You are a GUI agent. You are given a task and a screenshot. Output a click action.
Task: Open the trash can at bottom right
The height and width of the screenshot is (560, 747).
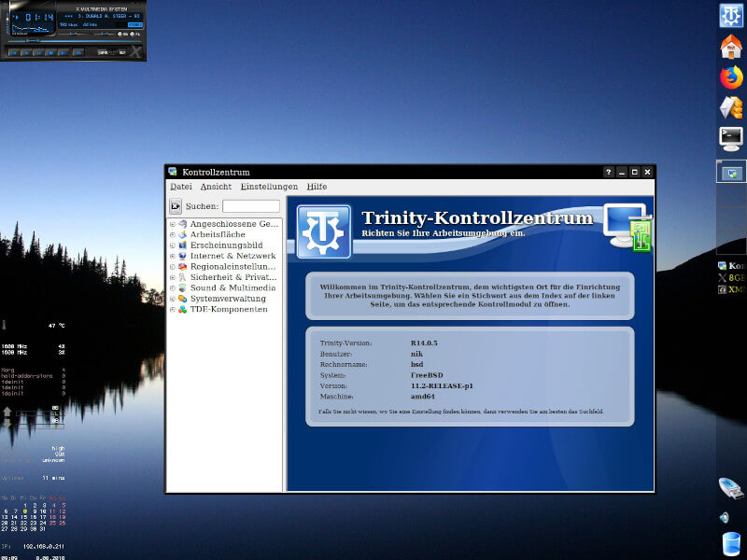[732, 544]
